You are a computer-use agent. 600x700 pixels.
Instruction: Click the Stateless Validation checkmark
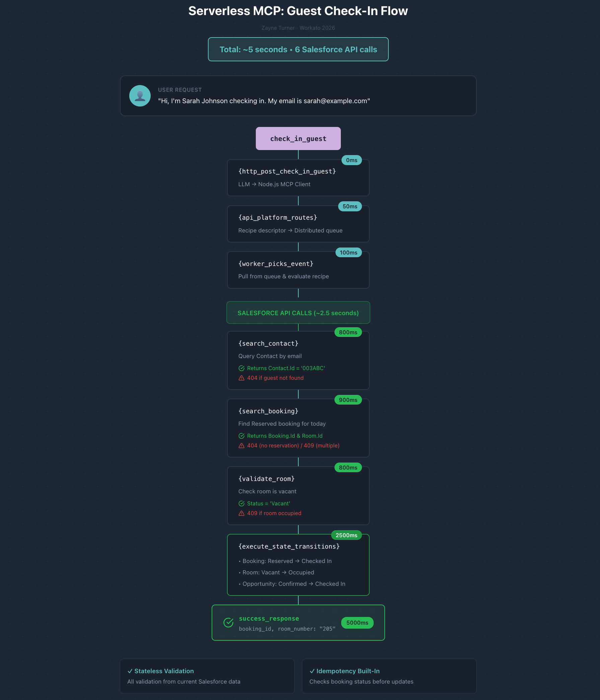[130, 671]
